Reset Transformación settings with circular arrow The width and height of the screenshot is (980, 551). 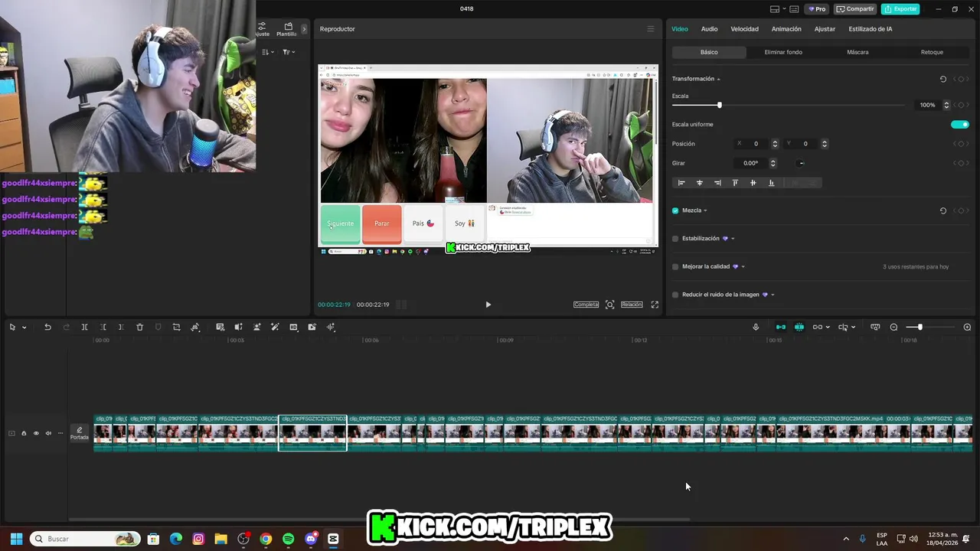point(942,79)
